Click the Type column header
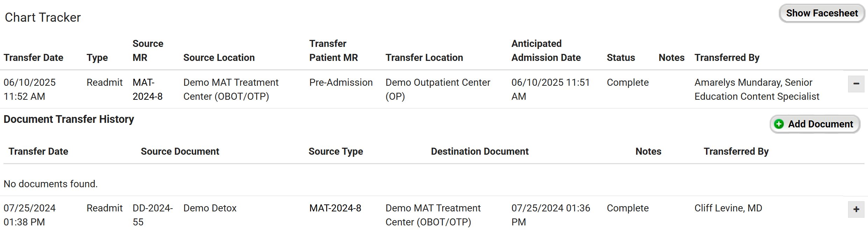This screenshot has width=868, height=231. click(97, 58)
